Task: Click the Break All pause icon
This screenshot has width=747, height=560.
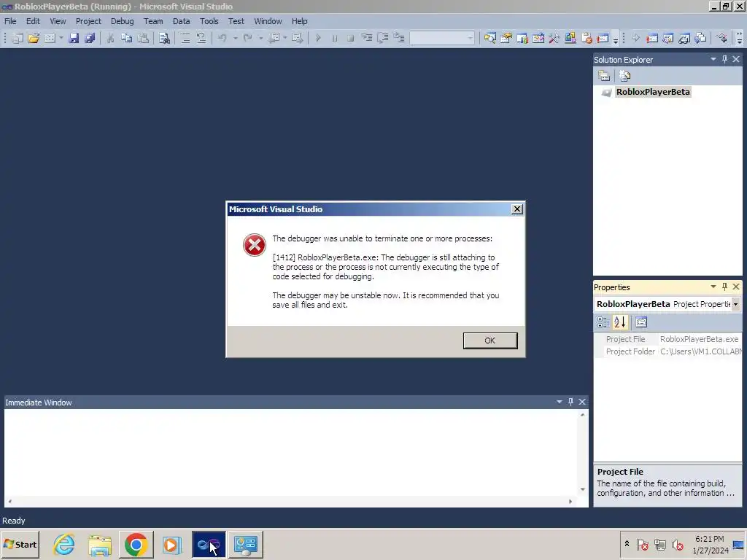Action: pos(334,38)
